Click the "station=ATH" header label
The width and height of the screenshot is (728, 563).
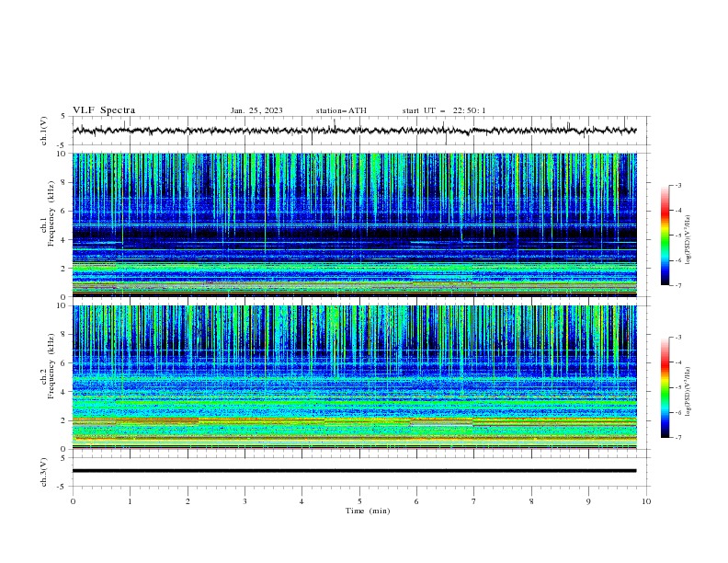pyautogui.click(x=341, y=110)
